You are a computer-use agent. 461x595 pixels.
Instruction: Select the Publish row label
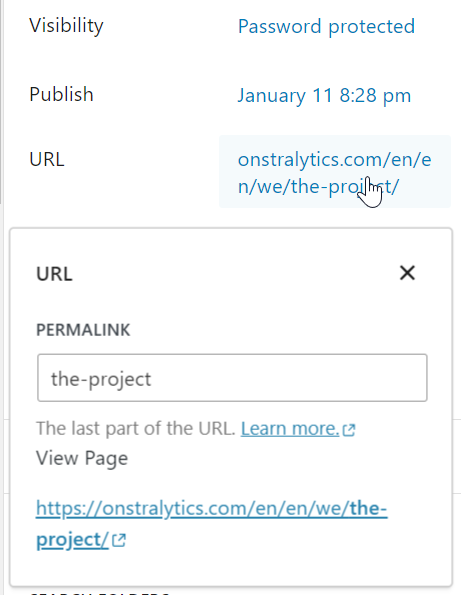click(61, 94)
